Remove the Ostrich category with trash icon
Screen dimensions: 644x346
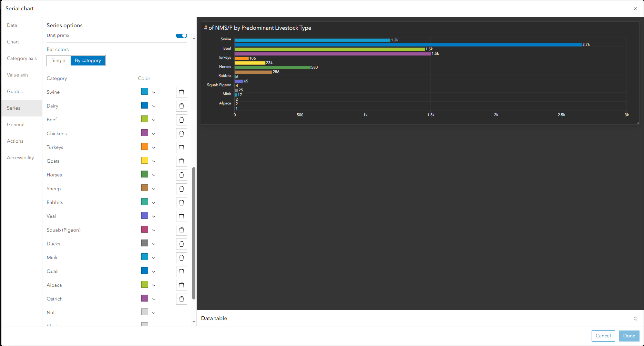[182, 299]
